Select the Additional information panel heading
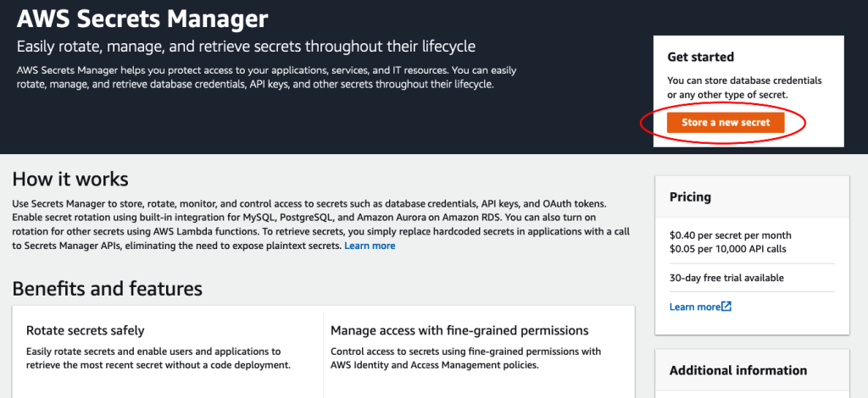 pyautogui.click(x=737, y=370)
